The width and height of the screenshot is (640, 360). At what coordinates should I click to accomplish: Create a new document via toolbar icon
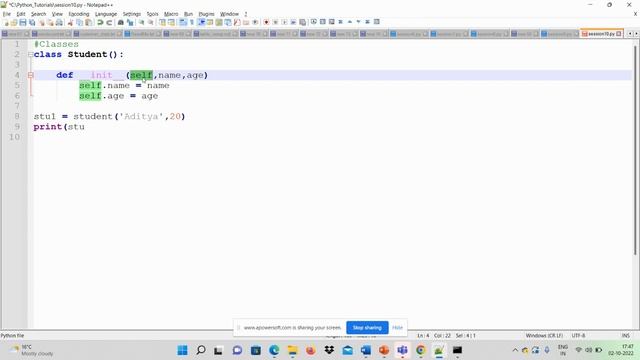6,22
